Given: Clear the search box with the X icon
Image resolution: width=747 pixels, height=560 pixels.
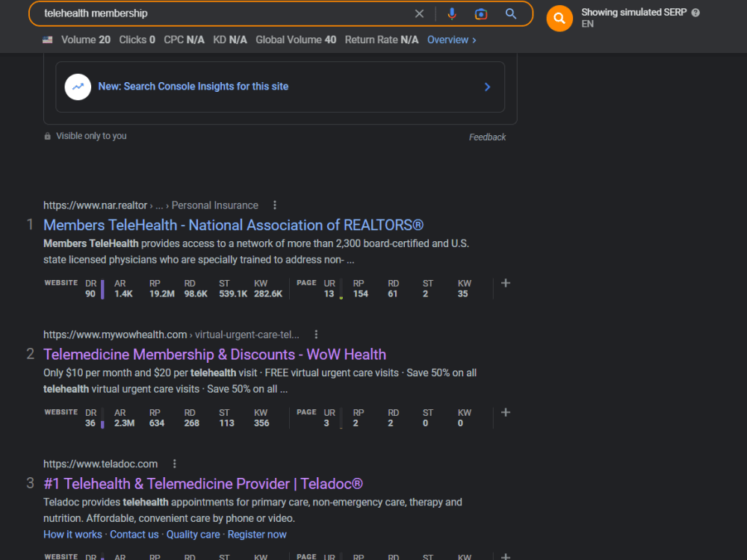Looking at the screenshot, I should pos(419,13).
